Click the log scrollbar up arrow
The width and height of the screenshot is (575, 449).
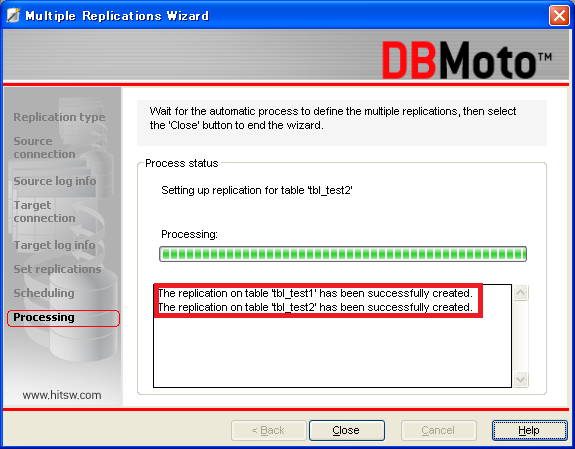[x=521, y=293]
